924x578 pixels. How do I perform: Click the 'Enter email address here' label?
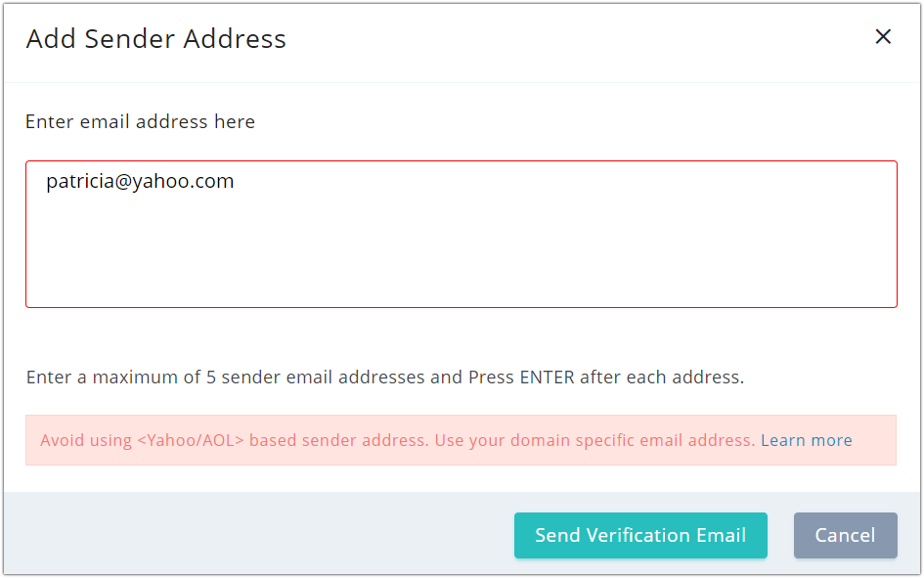[x=140, y=122]
